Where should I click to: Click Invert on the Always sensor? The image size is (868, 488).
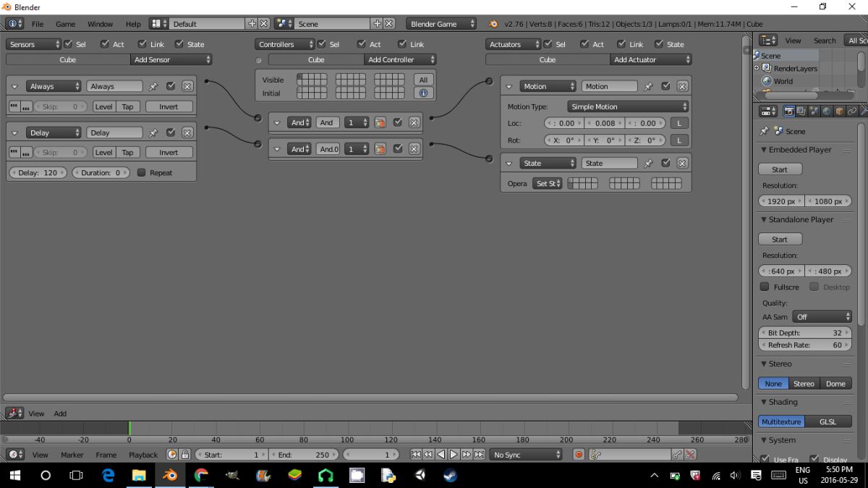(169, 106)
